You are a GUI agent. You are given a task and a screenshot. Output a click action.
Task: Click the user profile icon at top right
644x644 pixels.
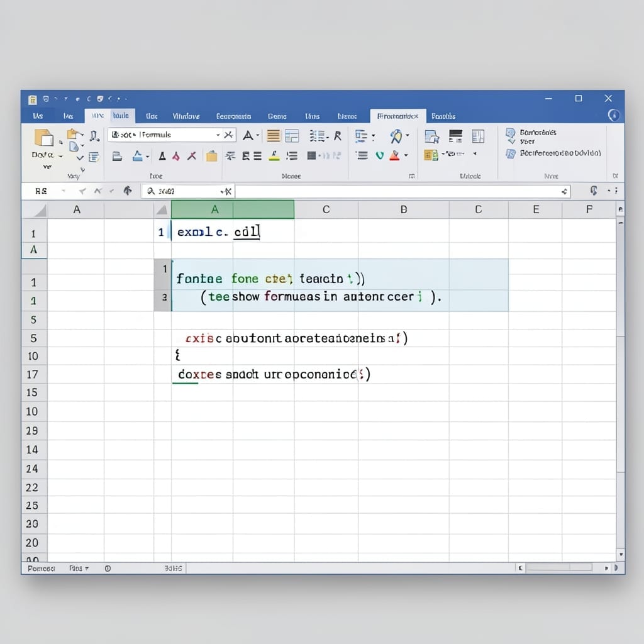[614, 116]
